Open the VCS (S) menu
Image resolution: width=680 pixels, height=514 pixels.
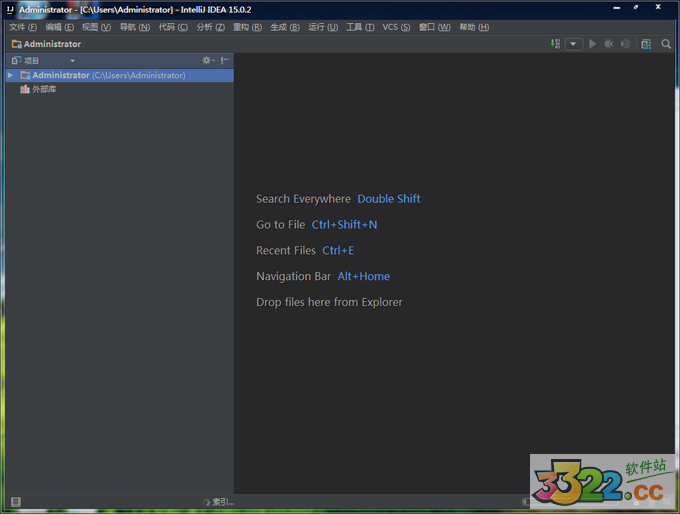click(396, 27)
